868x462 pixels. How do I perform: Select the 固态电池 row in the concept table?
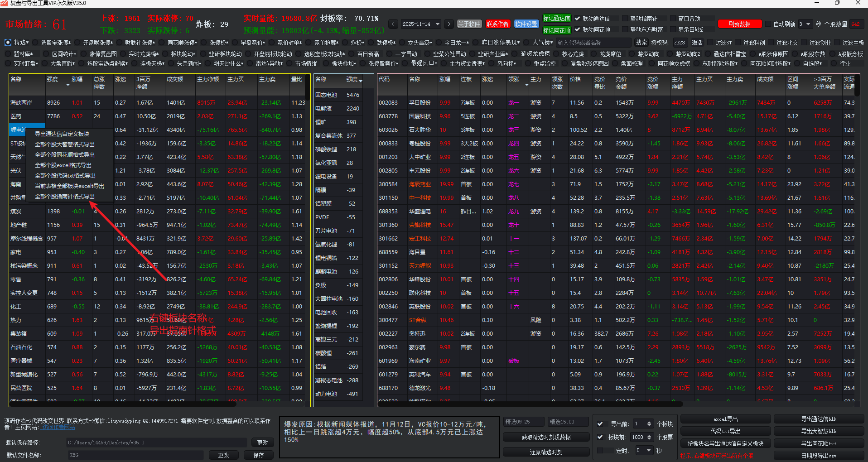coord(339,95)
